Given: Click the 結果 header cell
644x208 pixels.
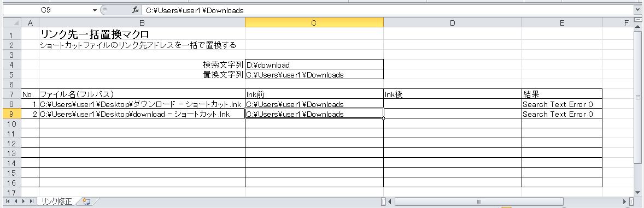Looking at the screenshot, I should pos(562,94).
